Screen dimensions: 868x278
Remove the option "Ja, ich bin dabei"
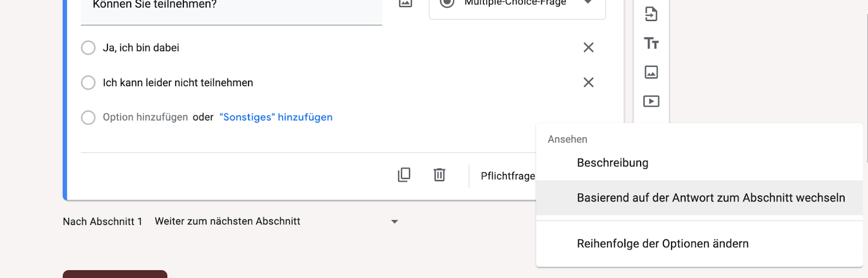pos(588,48)
